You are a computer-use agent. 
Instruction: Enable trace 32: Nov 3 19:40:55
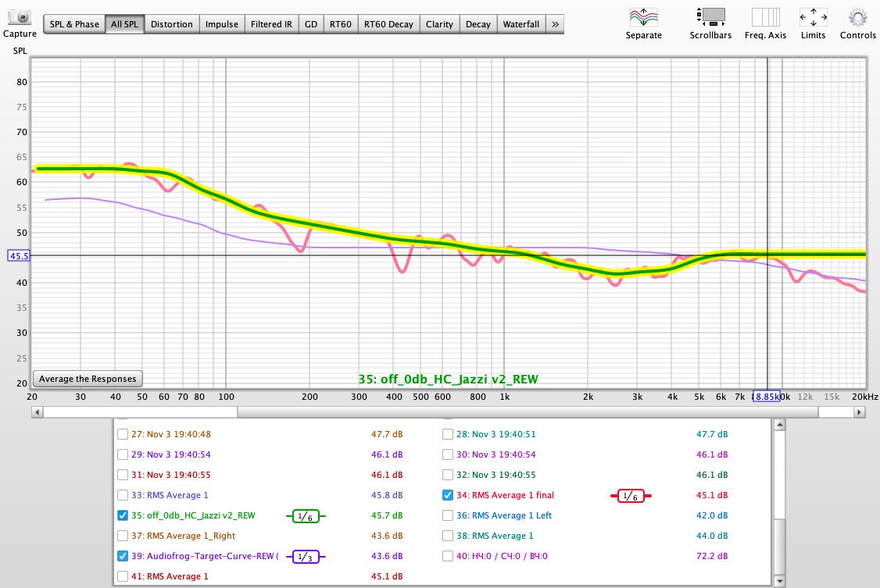click(x=447, y=475)
